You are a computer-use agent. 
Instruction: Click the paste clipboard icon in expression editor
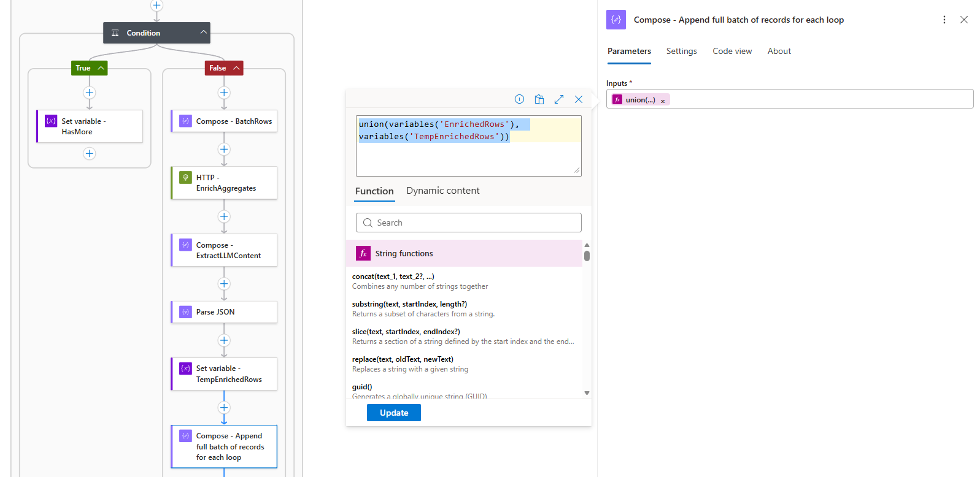pos(539,99)
